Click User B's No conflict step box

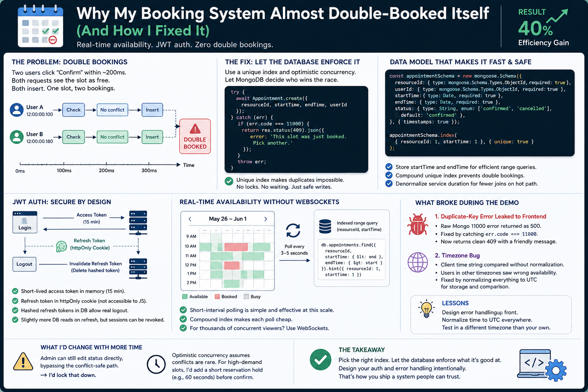pos(112,137)
